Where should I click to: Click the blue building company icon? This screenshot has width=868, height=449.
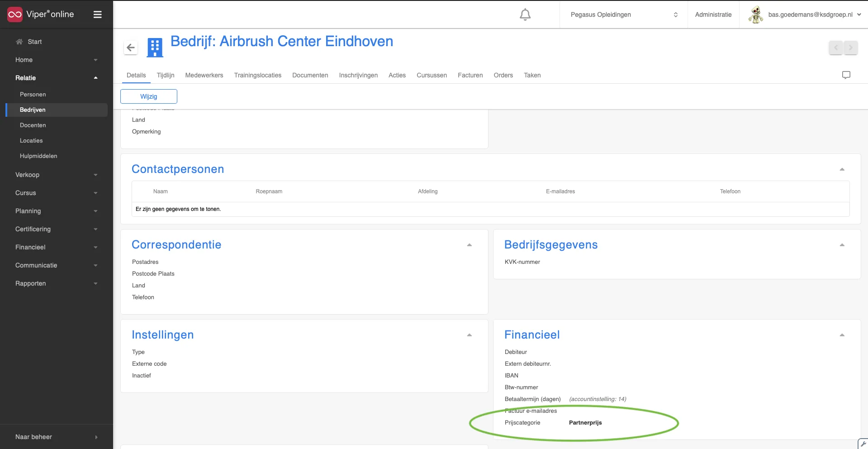click(155, 48)
